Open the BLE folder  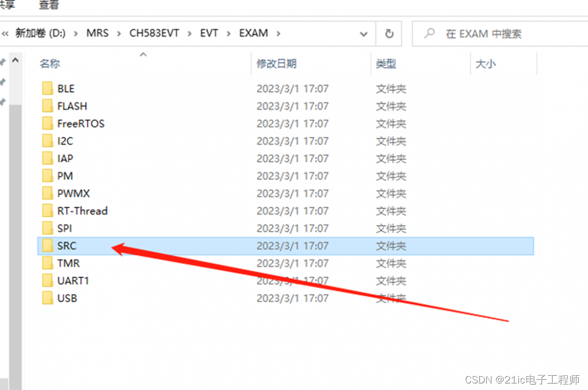tap(65, 88)
